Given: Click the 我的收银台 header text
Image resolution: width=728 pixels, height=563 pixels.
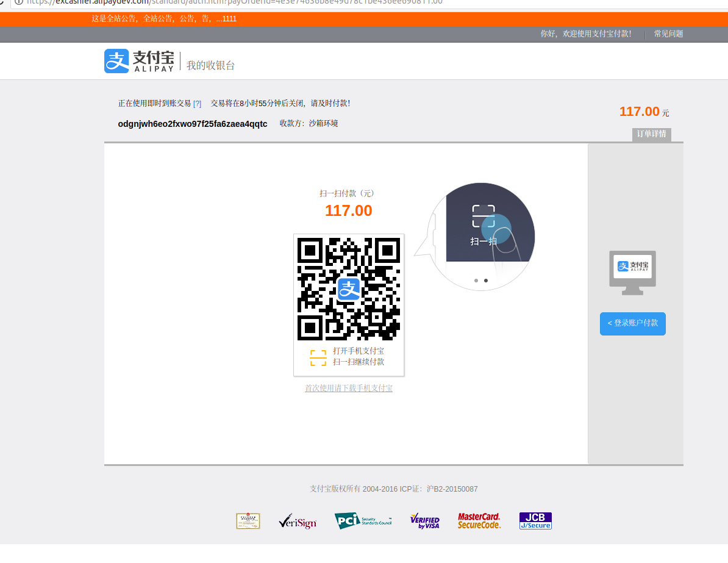Looking at the screenshot, I should pyautogui.click(x=210, y=65).
